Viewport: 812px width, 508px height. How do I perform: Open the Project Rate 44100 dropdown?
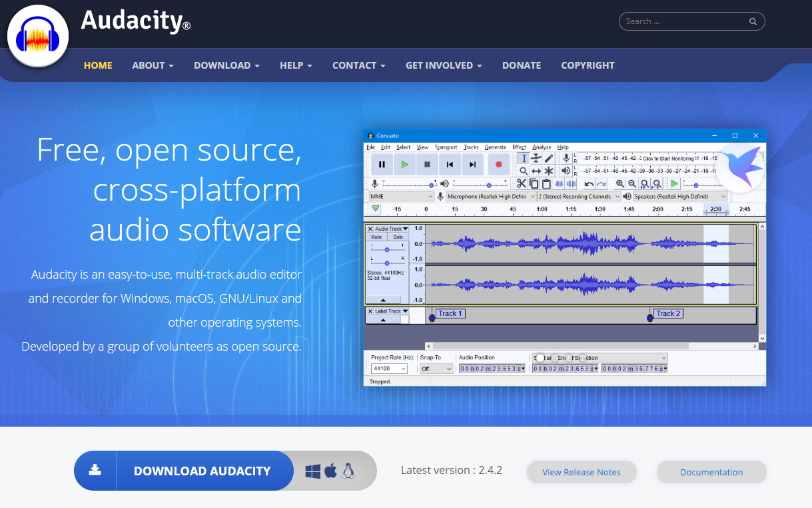click(x=389, y=369)
